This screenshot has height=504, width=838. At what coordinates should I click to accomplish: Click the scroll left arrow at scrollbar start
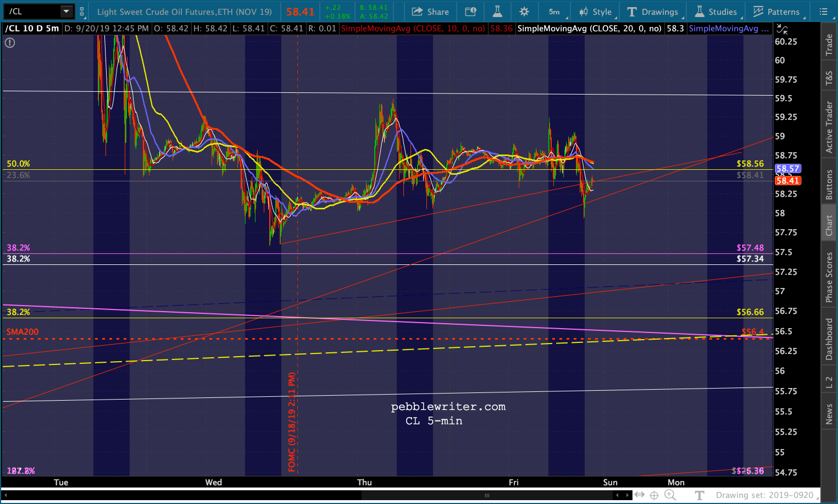click(6, 495)
